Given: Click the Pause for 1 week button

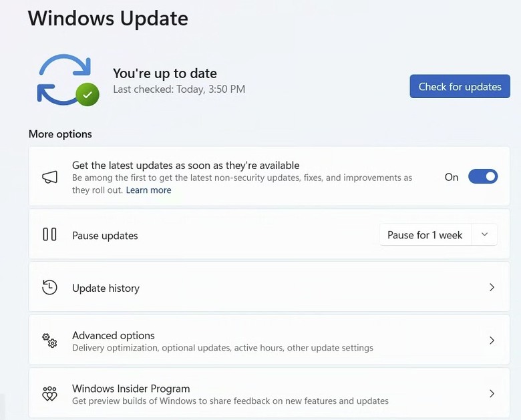Looking at the screenshot, I should point(425,234).
